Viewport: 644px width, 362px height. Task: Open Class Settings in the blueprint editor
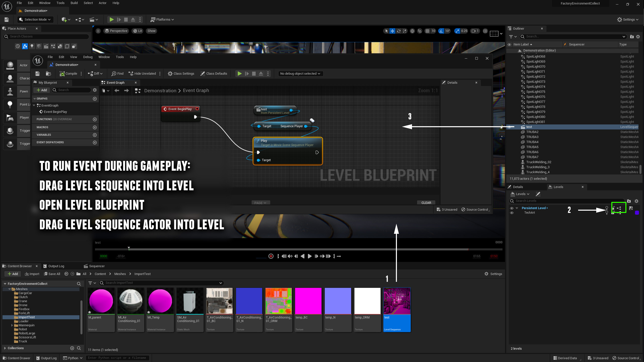[x=181, y=73]
